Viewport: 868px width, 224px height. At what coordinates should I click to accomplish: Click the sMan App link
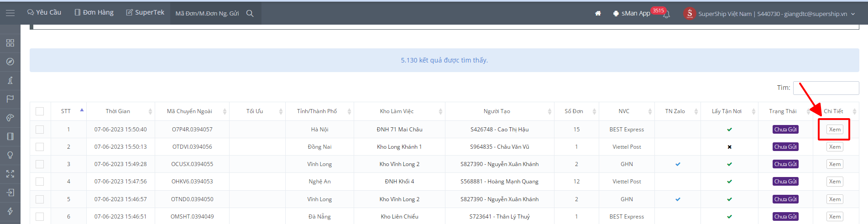[632, 13]
